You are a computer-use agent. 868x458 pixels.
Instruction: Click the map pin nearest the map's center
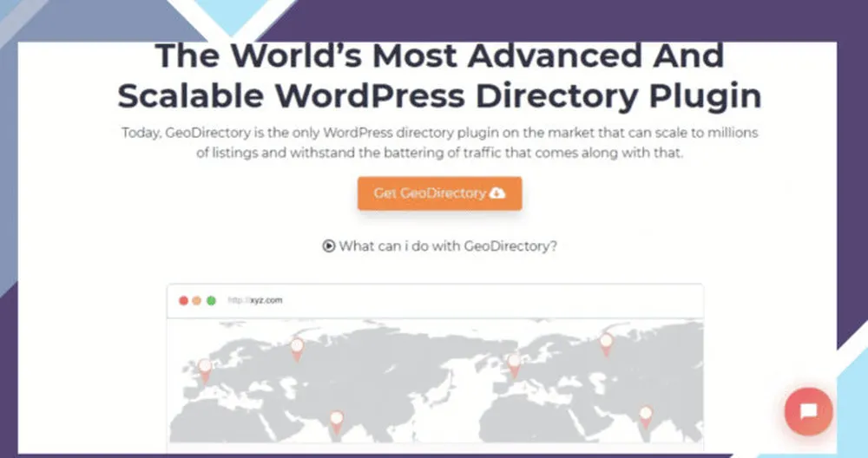click(x=514, y=363)
